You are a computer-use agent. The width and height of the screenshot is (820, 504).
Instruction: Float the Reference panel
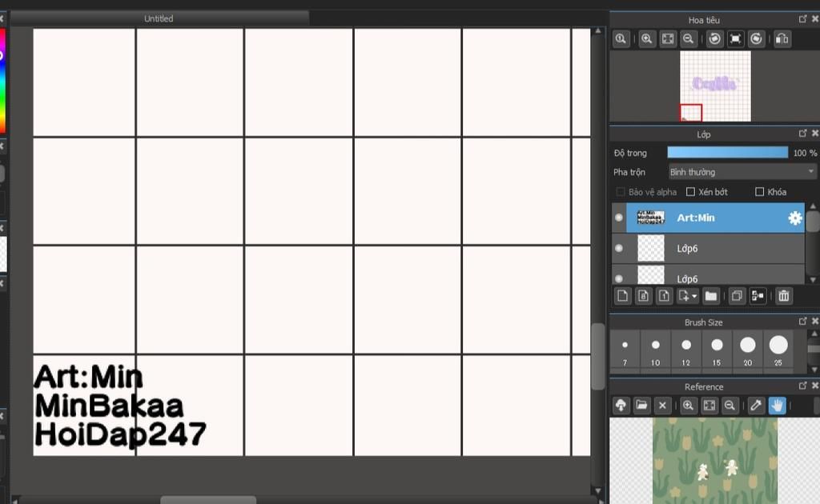pos(802,386)
